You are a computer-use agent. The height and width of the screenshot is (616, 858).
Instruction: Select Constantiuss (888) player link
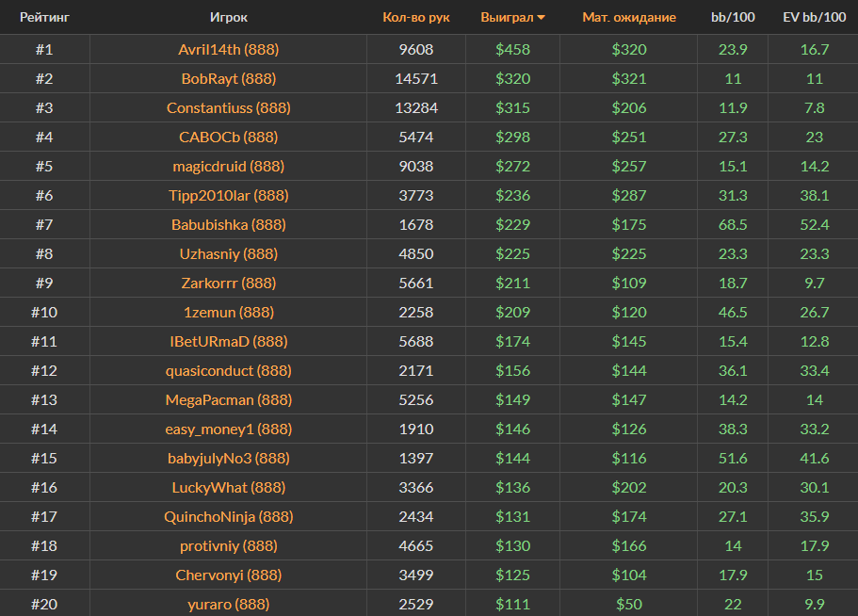[228, 107]
